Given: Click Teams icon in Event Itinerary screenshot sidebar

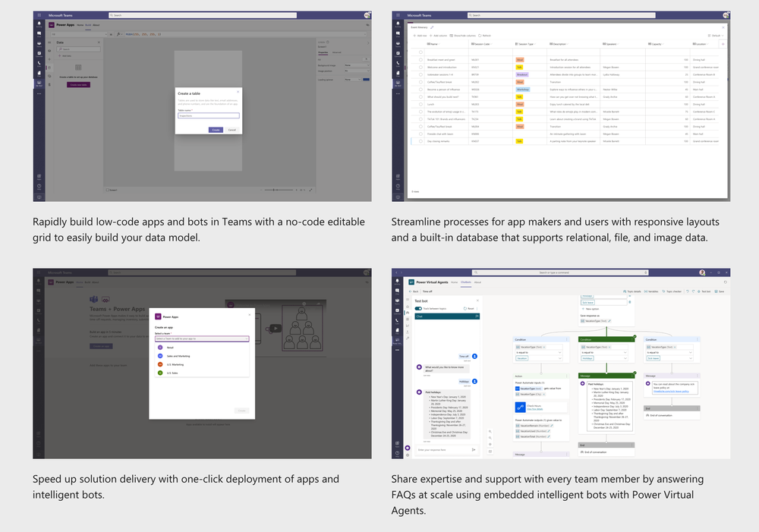Looking at the screenshot, I should pyautogui.click(x=398, y=43).
